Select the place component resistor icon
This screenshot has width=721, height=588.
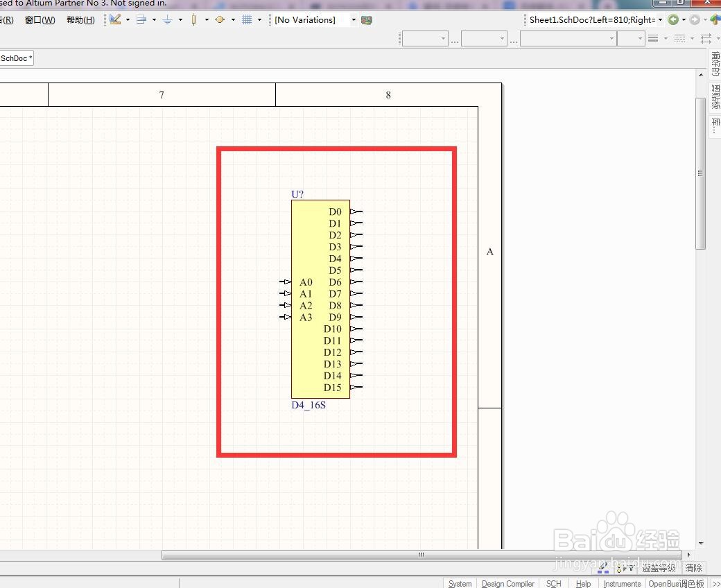tap(194, 19)
